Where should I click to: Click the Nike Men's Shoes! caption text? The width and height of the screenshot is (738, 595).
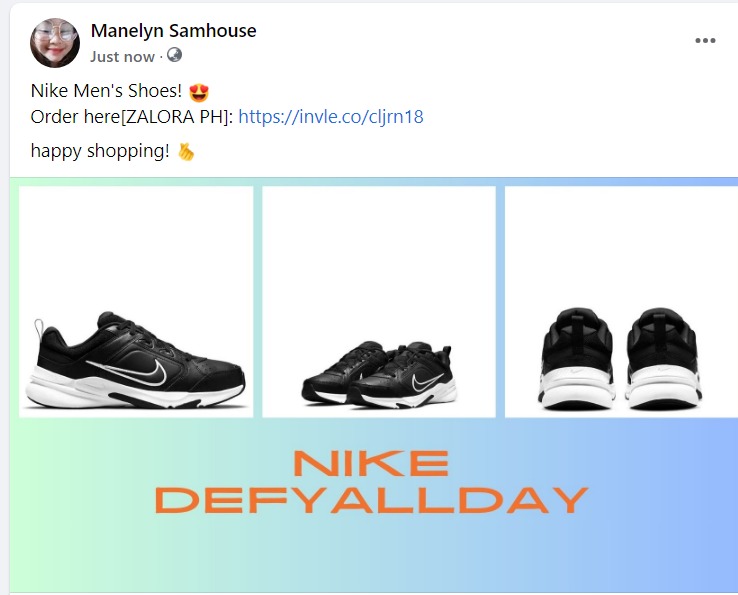click(x=106, y=91)
